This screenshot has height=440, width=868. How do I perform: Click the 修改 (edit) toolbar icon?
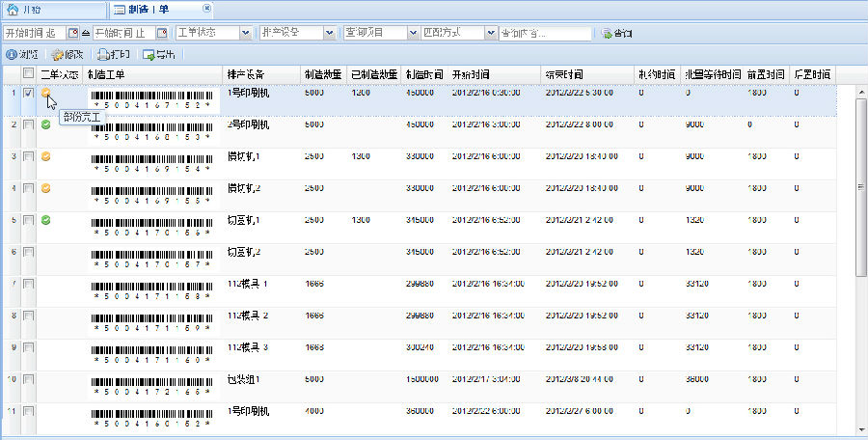pyautogui.click(x=58, y=54)
